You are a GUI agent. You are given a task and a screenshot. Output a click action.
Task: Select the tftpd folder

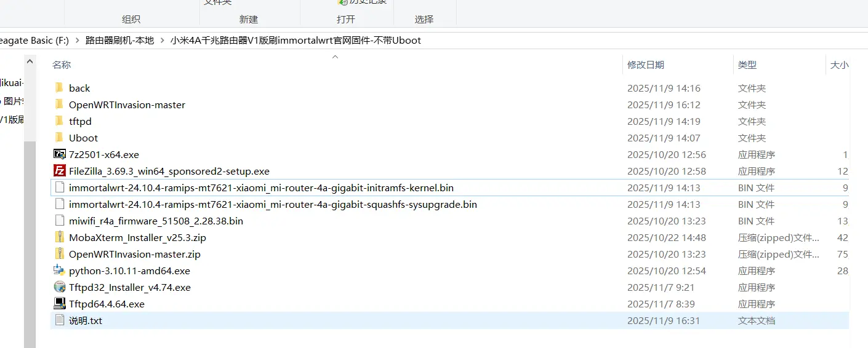point(80,121)
